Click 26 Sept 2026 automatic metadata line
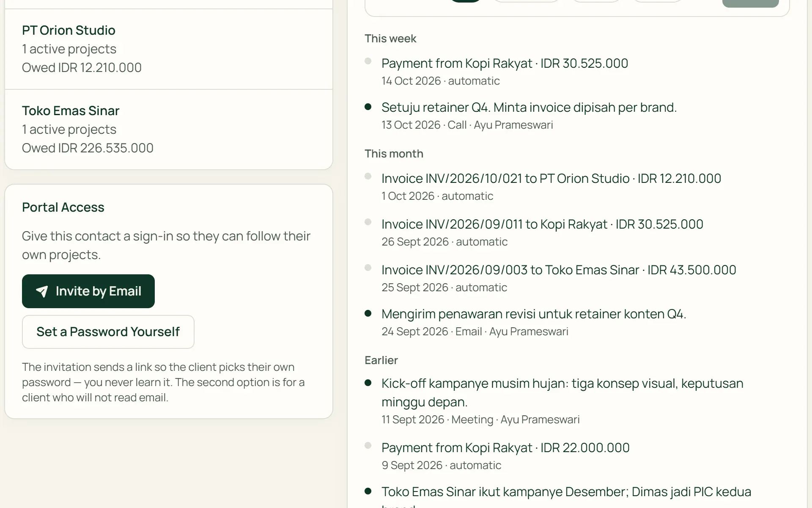812x508 pixels. pyautogui.click(x=444, y=242)
